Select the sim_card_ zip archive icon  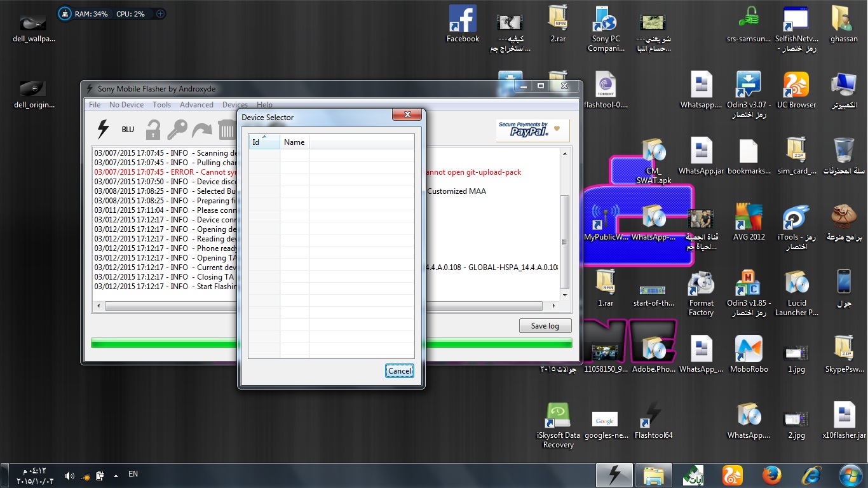click(x=797, y=157)
